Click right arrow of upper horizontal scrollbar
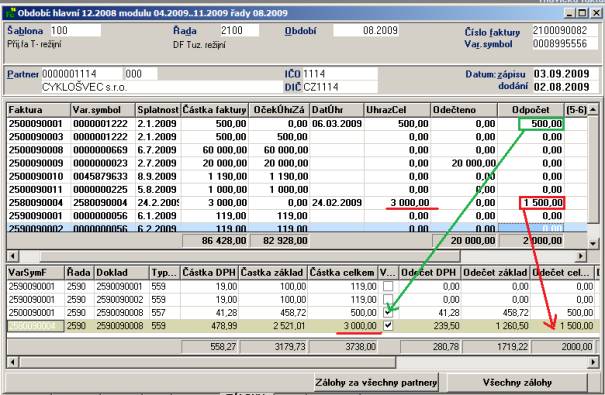Screen dimensions: 605x395 [x=581, y=256]
